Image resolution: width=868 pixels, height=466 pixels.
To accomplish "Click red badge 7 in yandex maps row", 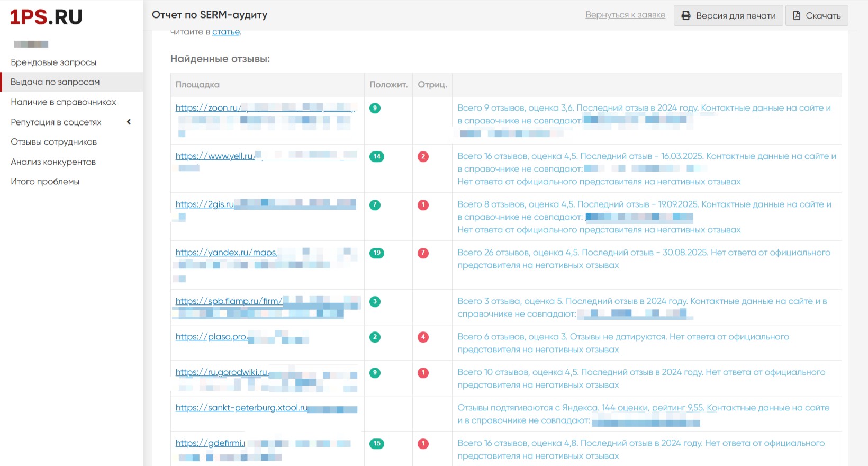I will 423,253.
